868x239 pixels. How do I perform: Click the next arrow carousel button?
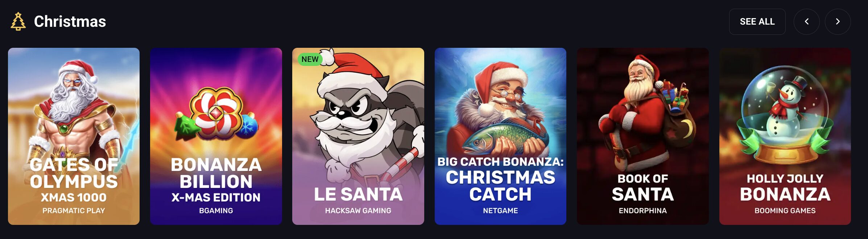pos(838,22)
